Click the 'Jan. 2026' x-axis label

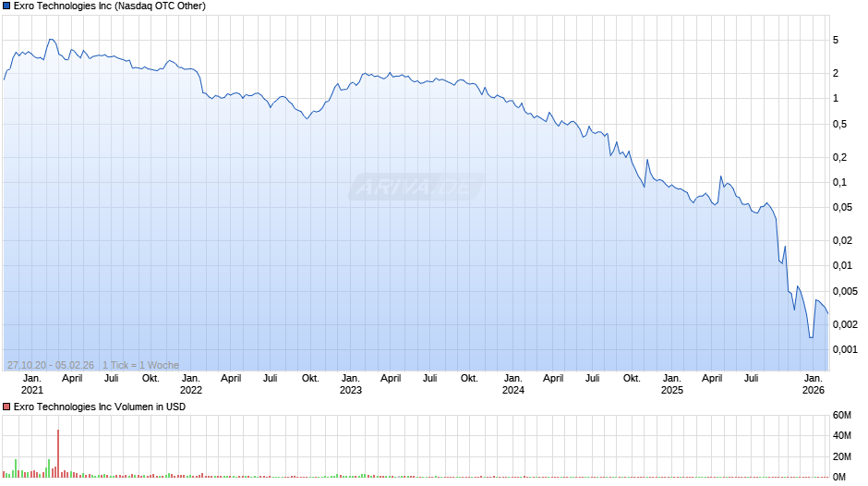click(x=814, y=384)
